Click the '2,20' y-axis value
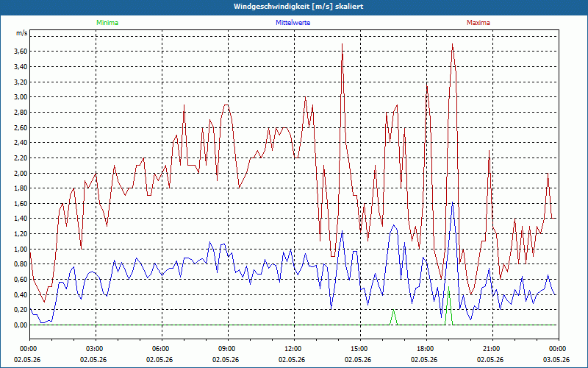 point(21,158)
